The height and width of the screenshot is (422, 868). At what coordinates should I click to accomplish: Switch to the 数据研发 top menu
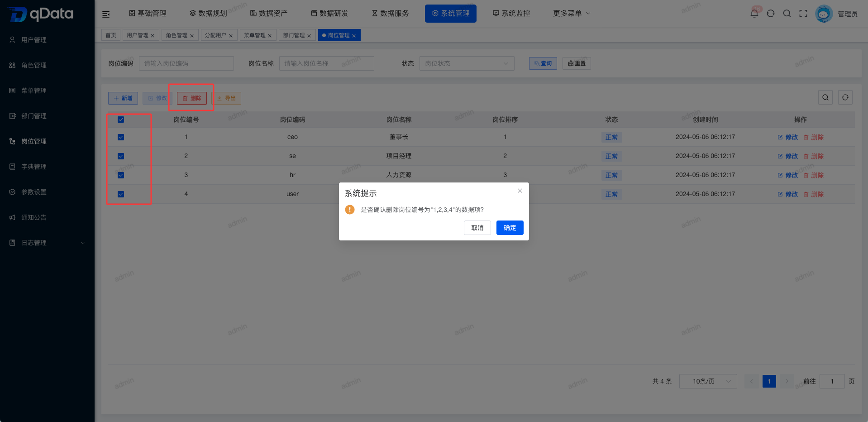pyautogui.click(x=329, y=14)
